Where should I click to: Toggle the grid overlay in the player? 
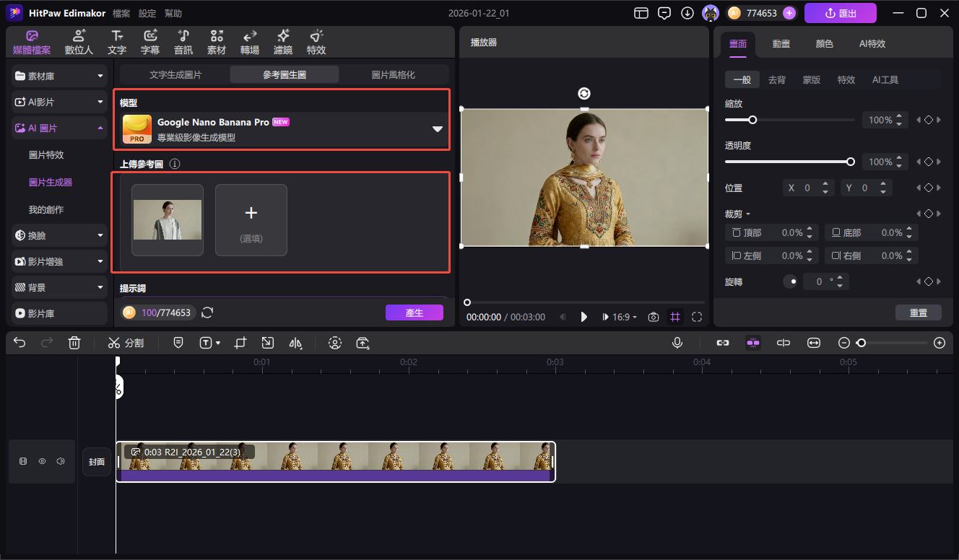point(675,317)
